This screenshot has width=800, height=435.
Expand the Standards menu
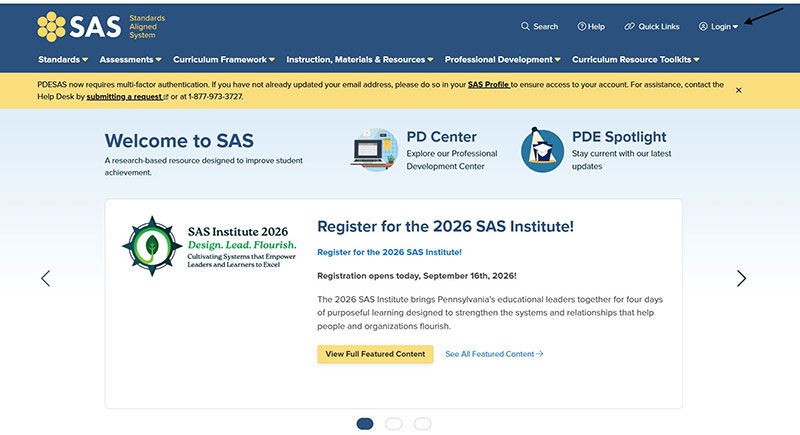point(63,60)
